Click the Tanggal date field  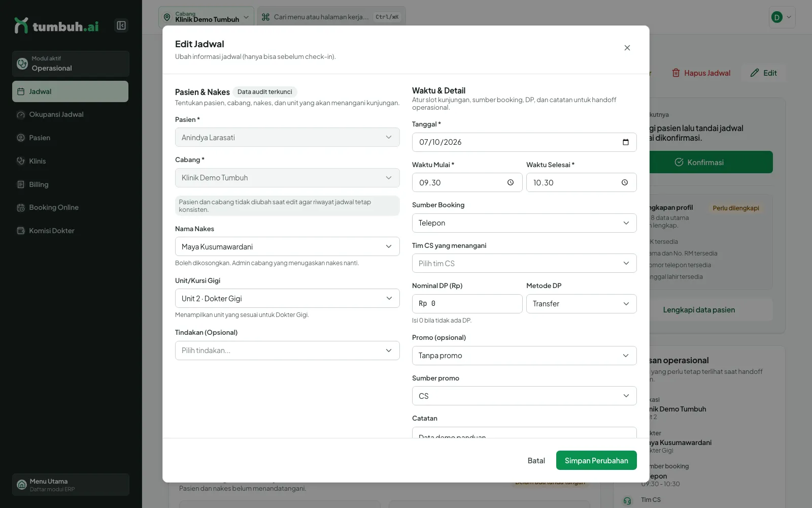[x=524, y=142]
